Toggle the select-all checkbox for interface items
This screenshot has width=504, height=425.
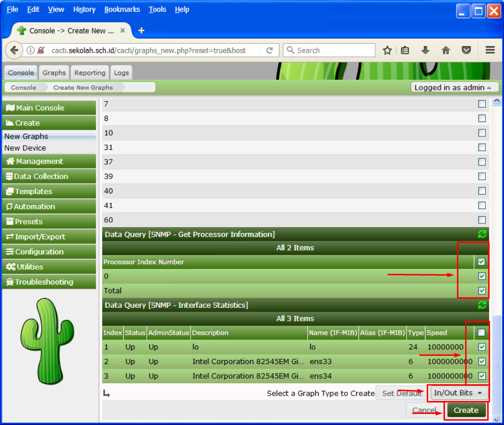[x=482, y=332]
